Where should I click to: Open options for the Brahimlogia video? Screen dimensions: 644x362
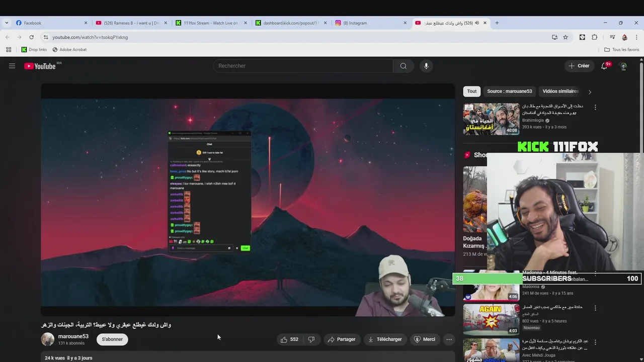pyautogui.click(x=595, y=107)
